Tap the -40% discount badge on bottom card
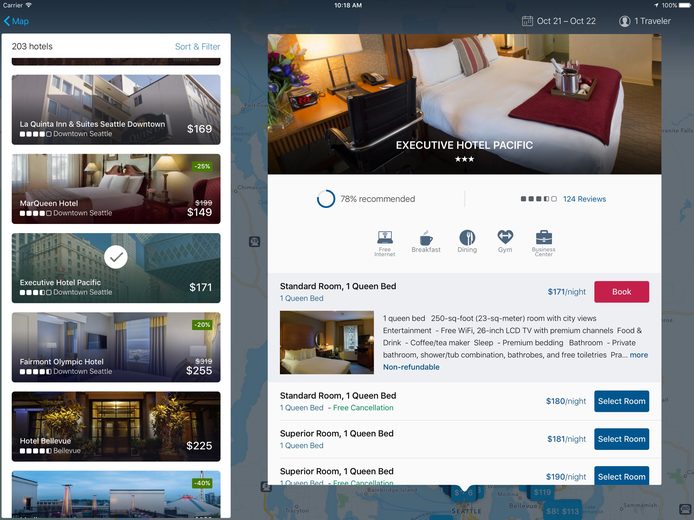Image resolution: width=694 pixels, height=520 pixels. (x=202, y=483)
